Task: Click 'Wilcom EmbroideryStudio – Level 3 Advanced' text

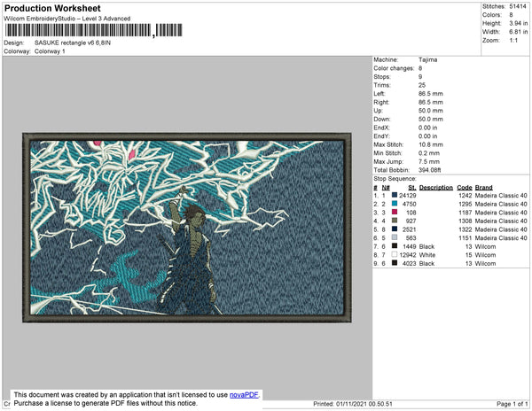Action: [67, 19]
